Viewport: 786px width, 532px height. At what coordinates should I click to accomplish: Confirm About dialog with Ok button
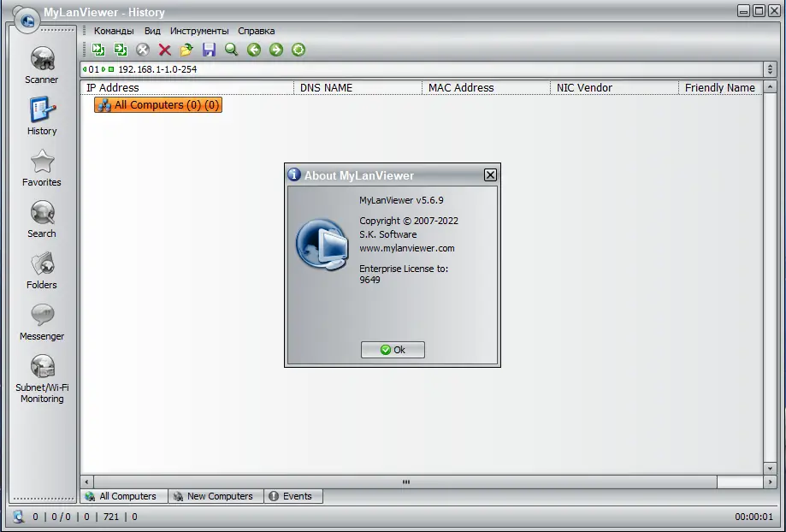(x=393, y=350)
